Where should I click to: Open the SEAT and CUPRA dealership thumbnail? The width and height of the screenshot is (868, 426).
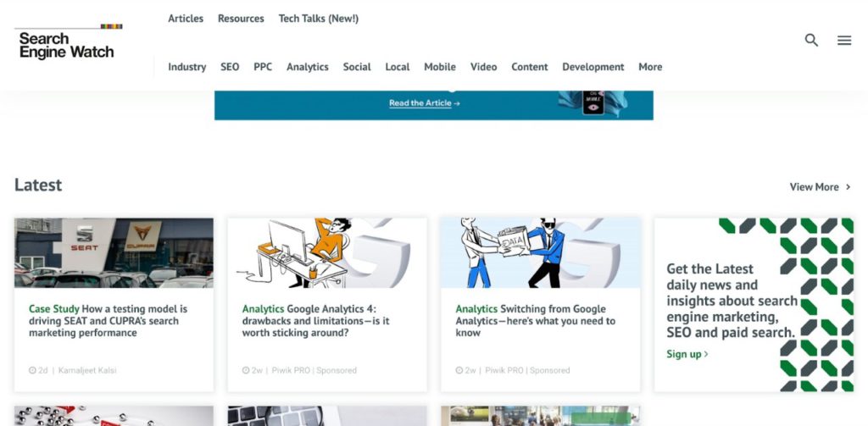tap(114, 252)
